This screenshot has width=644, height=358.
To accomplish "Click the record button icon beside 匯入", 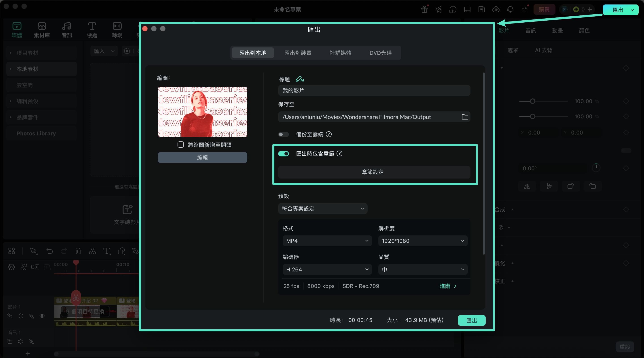I will [127, 51].
